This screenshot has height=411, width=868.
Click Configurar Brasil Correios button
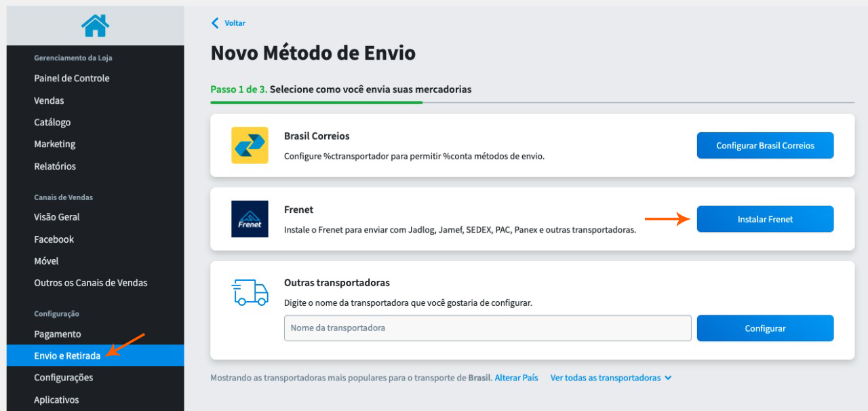click(765, 145)
